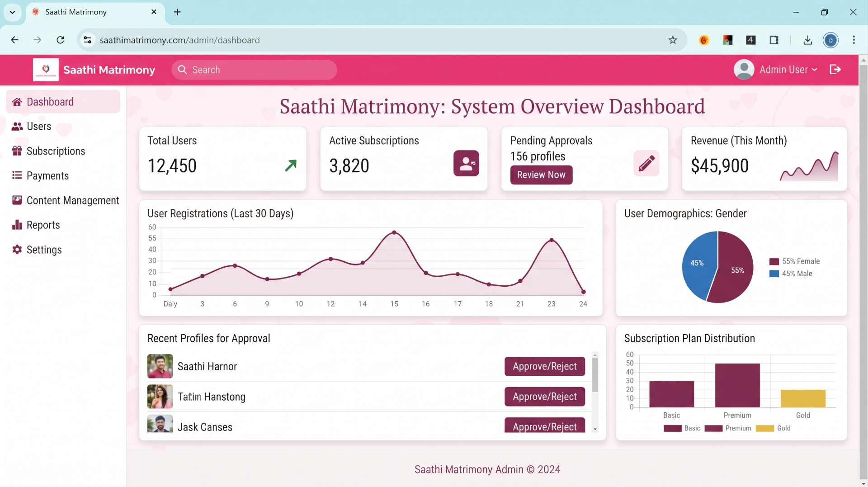Viewport: 868px width, 487px height.
Task: Click the profiles list scrollbar thumb
Action: tap(595, 375)
